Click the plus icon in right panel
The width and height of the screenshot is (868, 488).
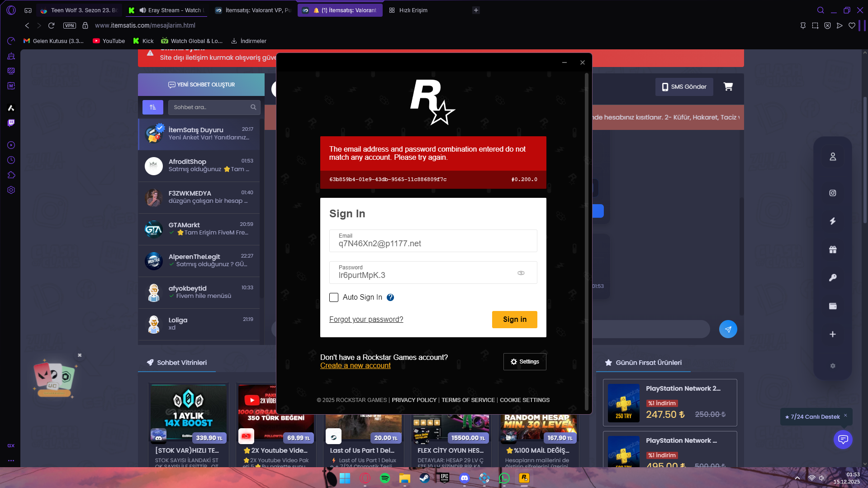pos(833,334)
